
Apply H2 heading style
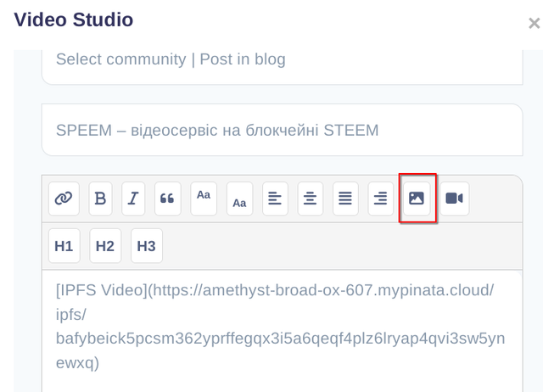[105, 246]
